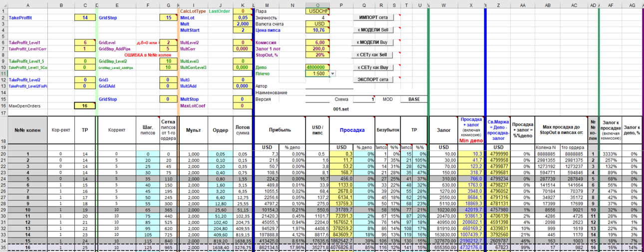Select the GridStep value cell 15
Screen dimensions: 644x252
click(168, 17)
